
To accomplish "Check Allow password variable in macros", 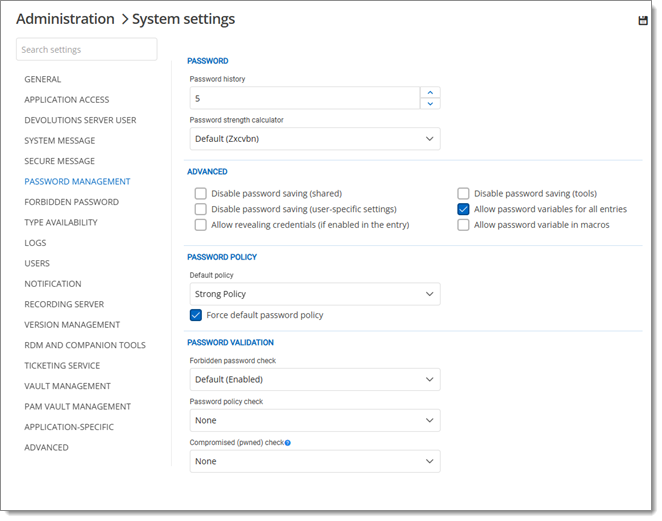I will coord(464,225).
